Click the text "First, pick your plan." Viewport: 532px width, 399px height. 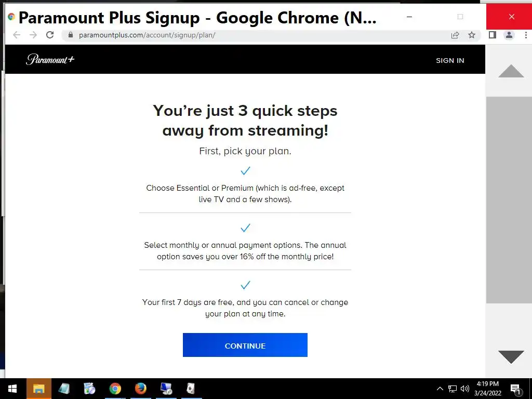245,151
